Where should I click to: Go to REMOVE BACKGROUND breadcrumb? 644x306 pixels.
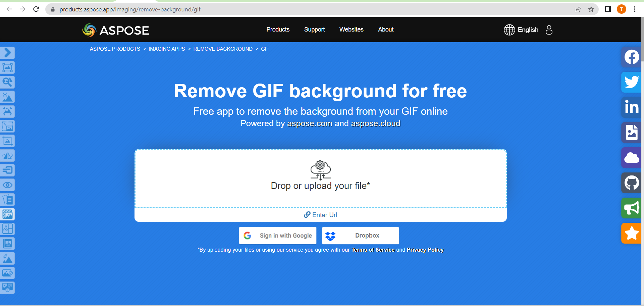click(223, 49)
